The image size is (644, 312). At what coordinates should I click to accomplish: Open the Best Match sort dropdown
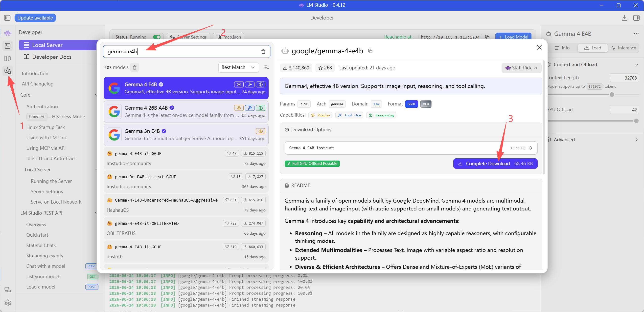(238, 67)
